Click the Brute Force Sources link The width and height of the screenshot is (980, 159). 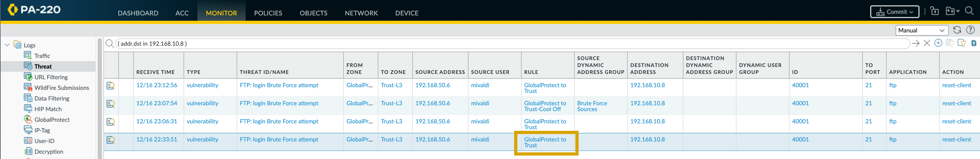pyautogui.click(x=592, y=106)
